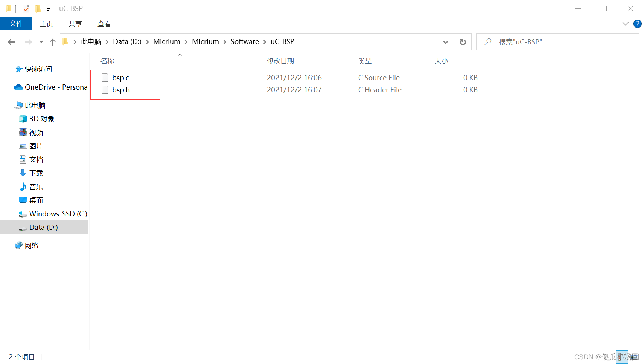The image size is (644, 364).
Task: Open the 下载 folder in sidebar
Action: pyautogui.click(x=36, y=173)
